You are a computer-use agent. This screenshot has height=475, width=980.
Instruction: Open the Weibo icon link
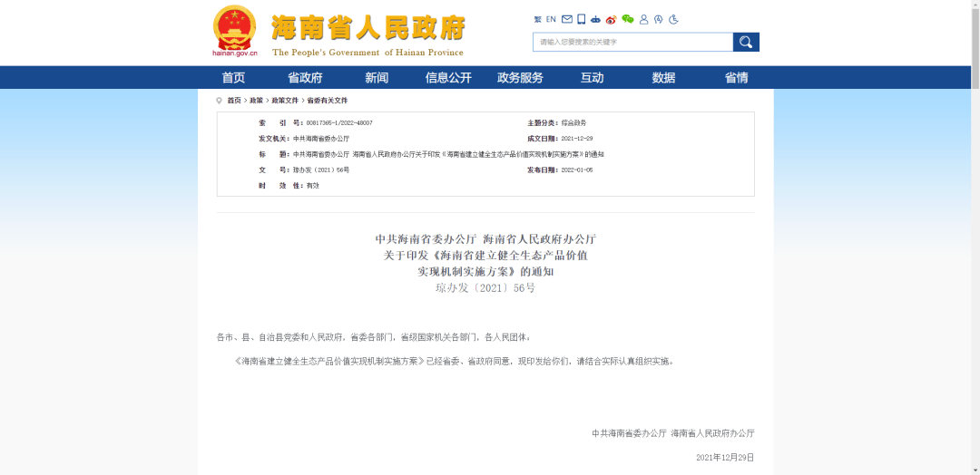[x=611, y=19]
